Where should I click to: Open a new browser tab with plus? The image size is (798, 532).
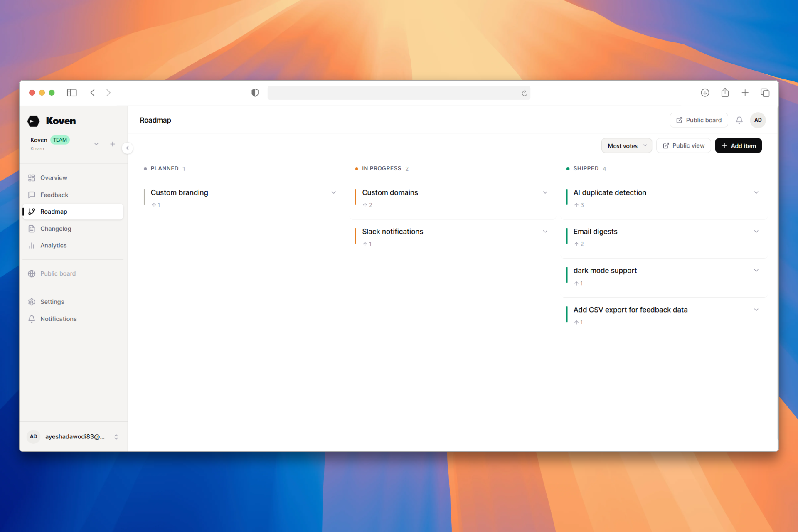pos(745,93)
